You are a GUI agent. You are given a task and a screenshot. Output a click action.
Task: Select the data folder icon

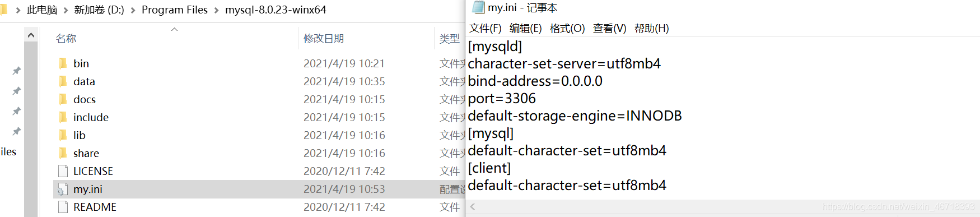point(63,81)
